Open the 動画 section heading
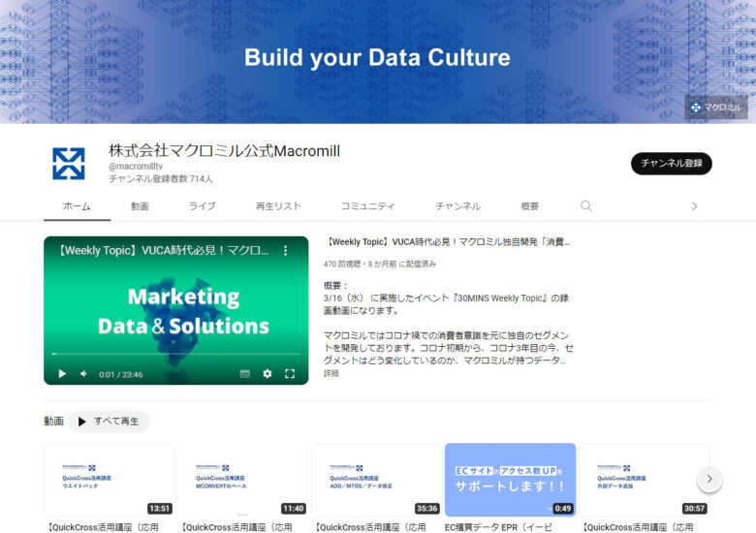 [x=53, y=422]
